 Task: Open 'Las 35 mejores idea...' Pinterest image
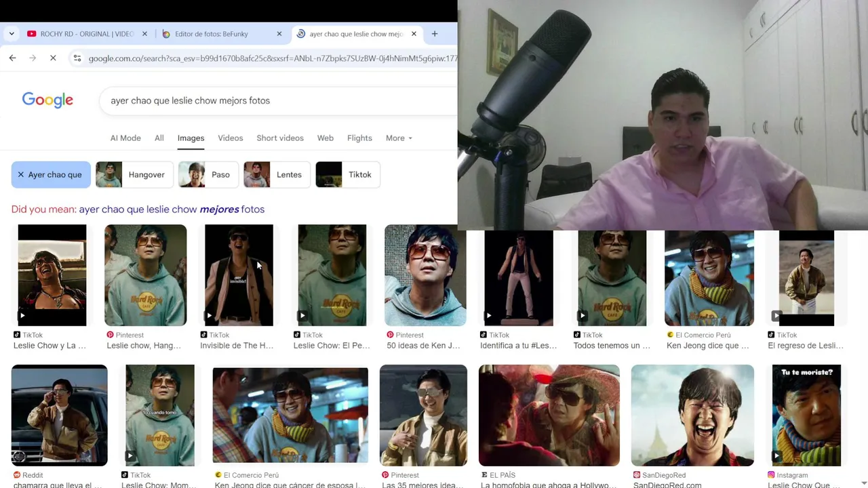click(x=423, y=415)
